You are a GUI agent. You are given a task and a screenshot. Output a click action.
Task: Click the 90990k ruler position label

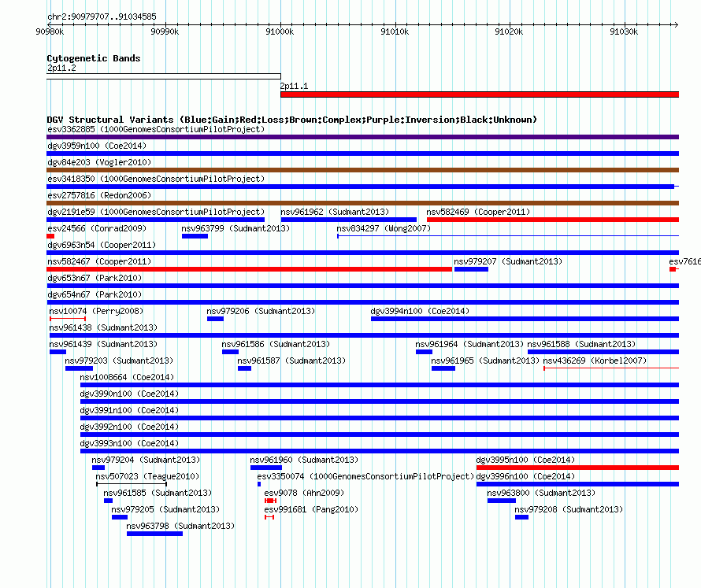click(165, 31)
